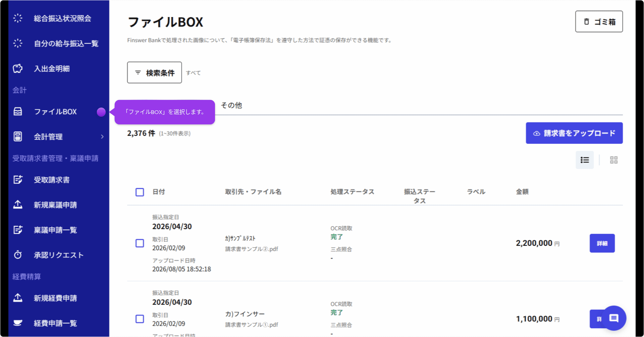Click the calculator icon for 会計管理
This screenshot has height=337, width=644.
point(18,136)
